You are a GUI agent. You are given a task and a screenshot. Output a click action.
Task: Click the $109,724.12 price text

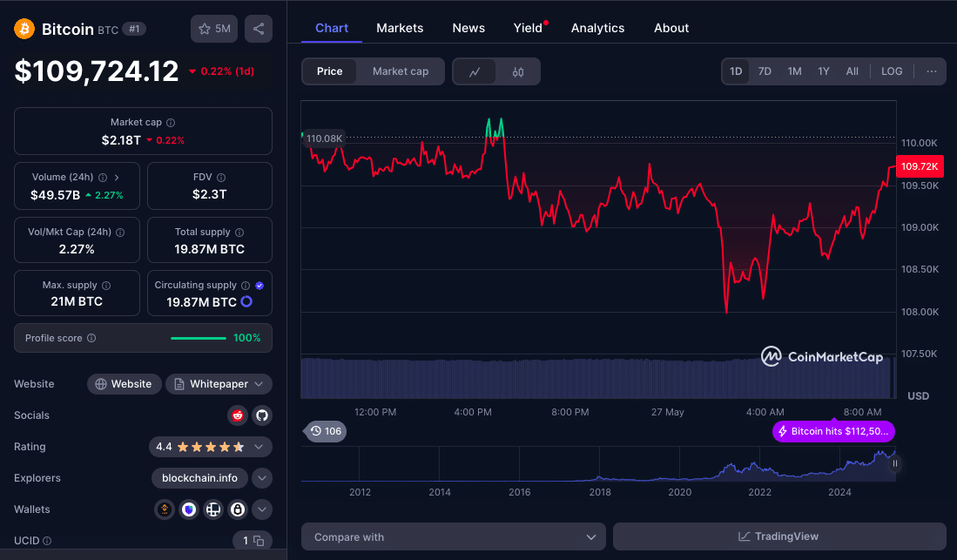[97, 71]
